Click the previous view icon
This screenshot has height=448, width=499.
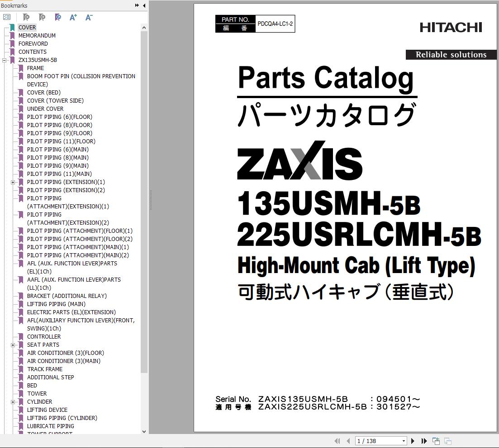tap(436, 441)
